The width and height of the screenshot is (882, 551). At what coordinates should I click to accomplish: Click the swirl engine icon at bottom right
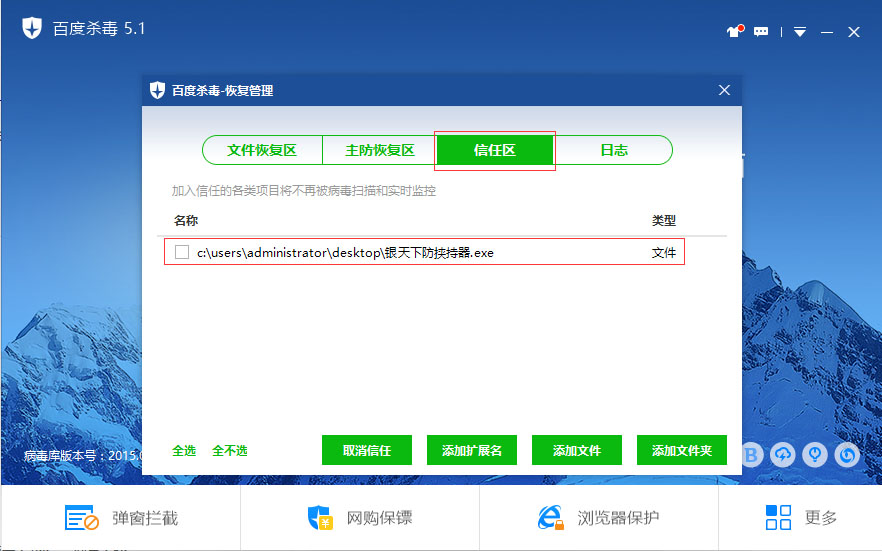click(x=848, y=455)
